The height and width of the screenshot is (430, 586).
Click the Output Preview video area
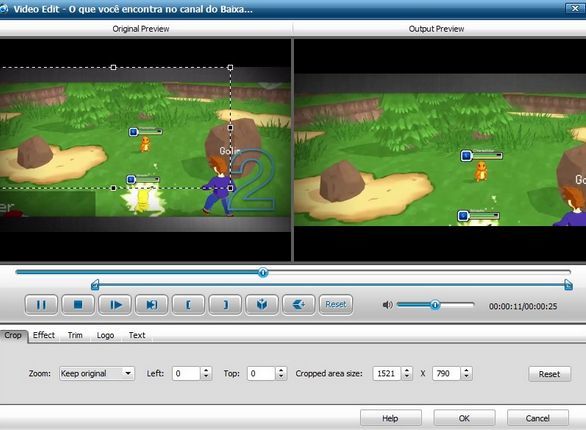440,150
